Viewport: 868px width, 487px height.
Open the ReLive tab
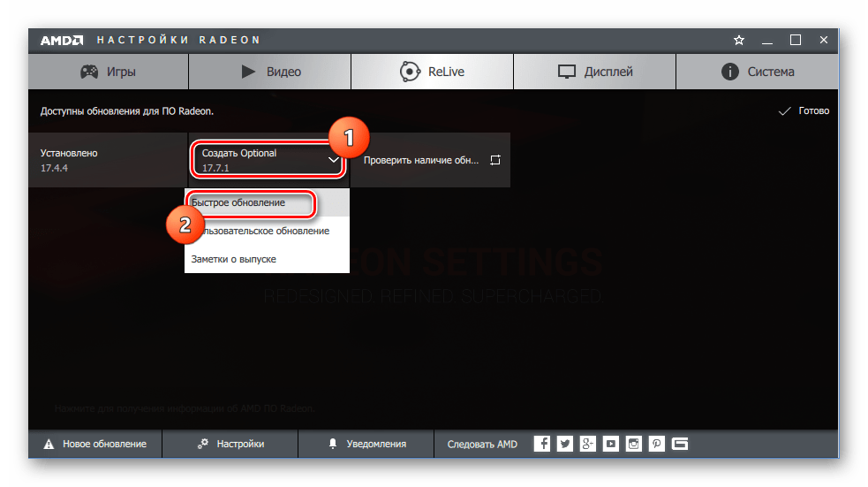click(x=433, y=72)
